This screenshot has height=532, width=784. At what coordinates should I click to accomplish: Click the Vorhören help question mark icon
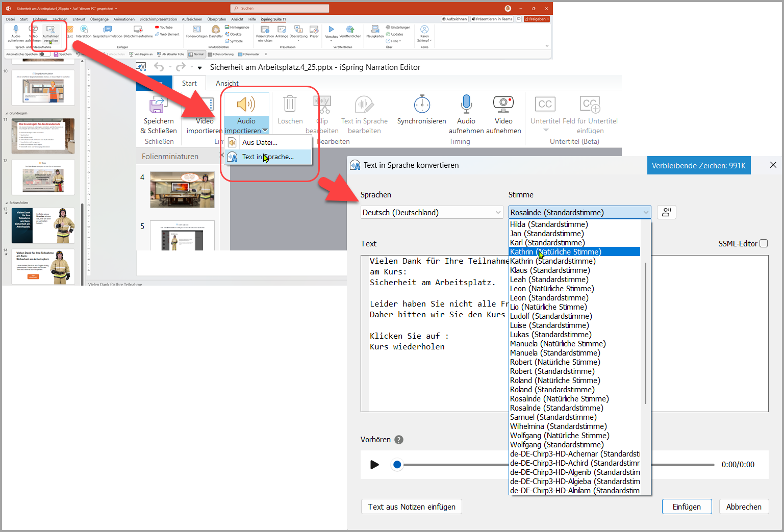pyautogui.click(x=399, y=440)
